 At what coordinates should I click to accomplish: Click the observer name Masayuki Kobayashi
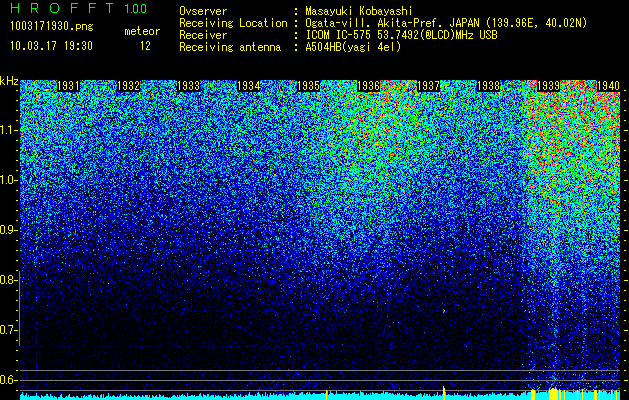(359, 12)
